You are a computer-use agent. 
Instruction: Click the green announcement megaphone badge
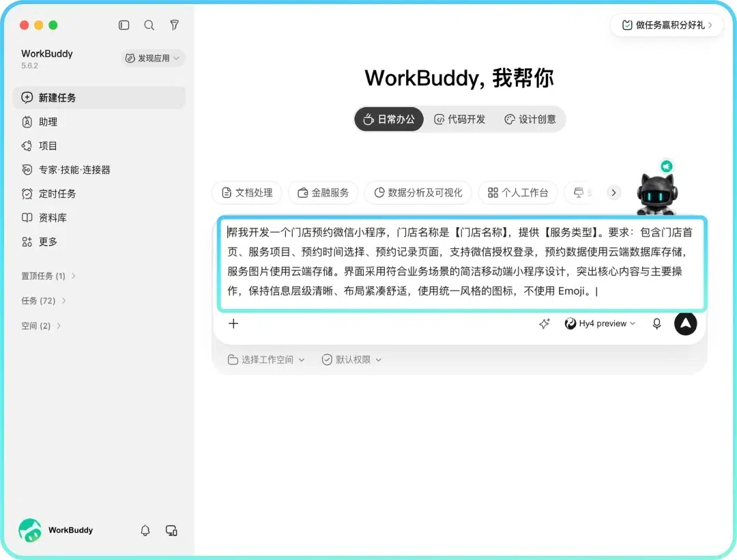pyautogui.click(x=666, y=166)
